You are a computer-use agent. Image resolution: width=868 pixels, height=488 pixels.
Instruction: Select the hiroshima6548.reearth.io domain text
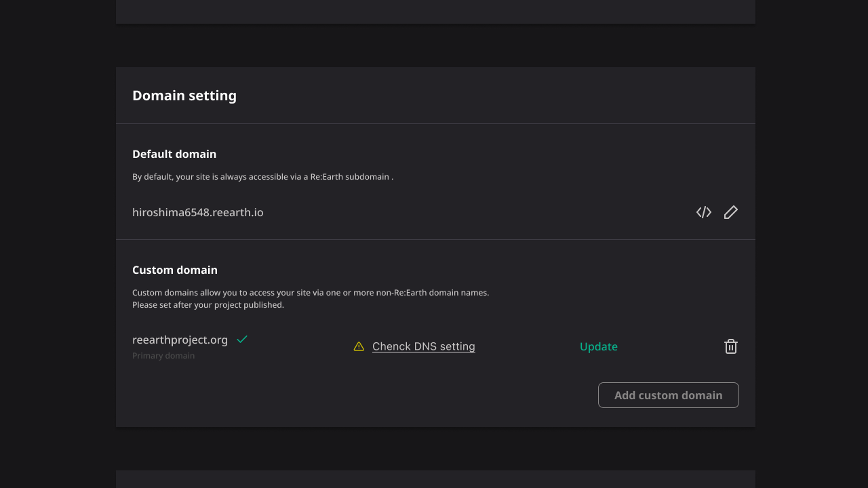198,212
